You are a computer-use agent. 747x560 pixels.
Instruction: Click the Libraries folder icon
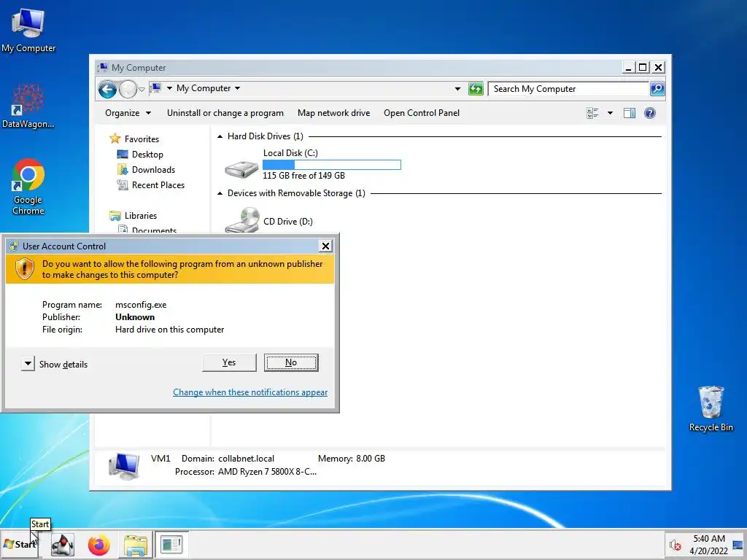click(x=115, y=216)
